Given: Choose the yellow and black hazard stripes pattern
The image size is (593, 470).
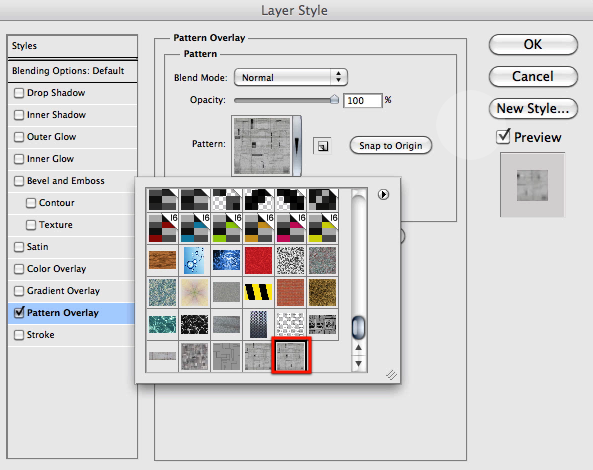Looking at the screenshot, I should (258, 292).
